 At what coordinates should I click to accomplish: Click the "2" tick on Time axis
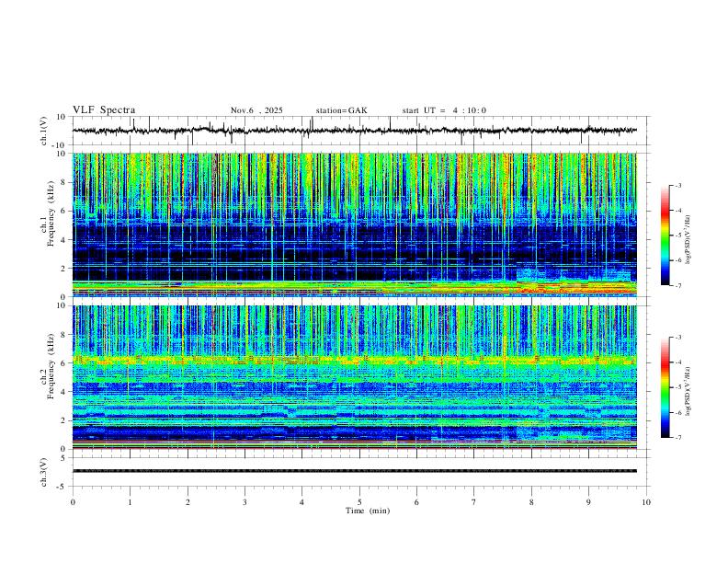pyautogui.click(x=188, y=502)
